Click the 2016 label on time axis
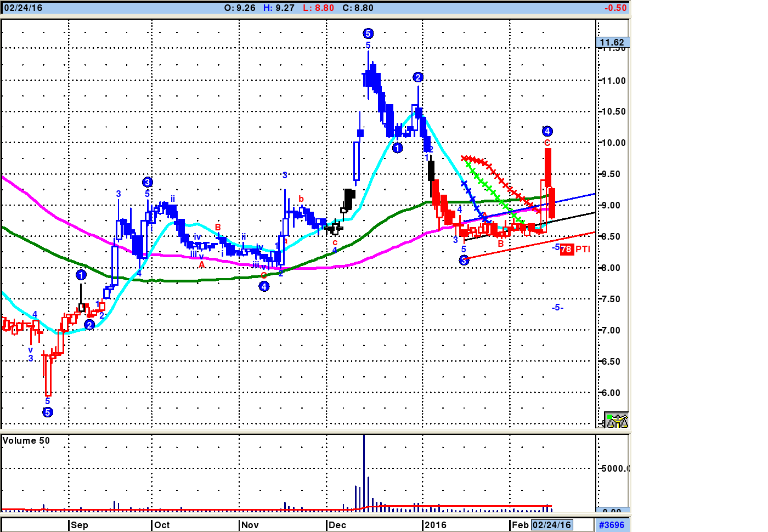 [436, 525]
